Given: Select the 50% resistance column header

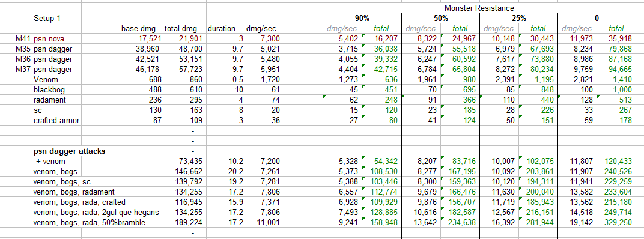Looking at the screenshot, I should (x=440, y=19).
